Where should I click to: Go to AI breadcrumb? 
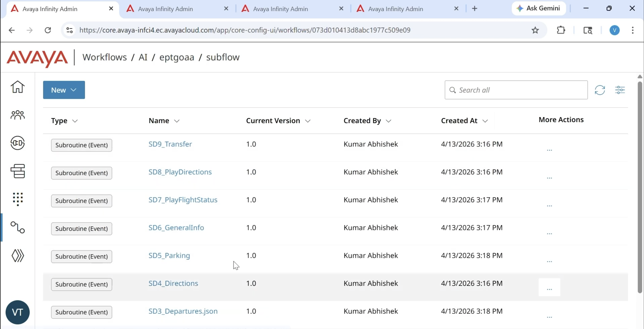143,57
